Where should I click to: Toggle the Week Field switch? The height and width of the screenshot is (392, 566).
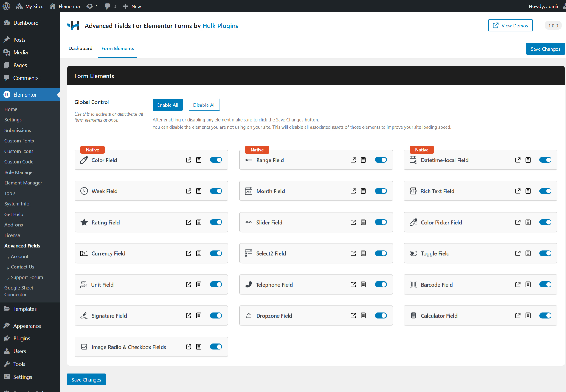216,191
